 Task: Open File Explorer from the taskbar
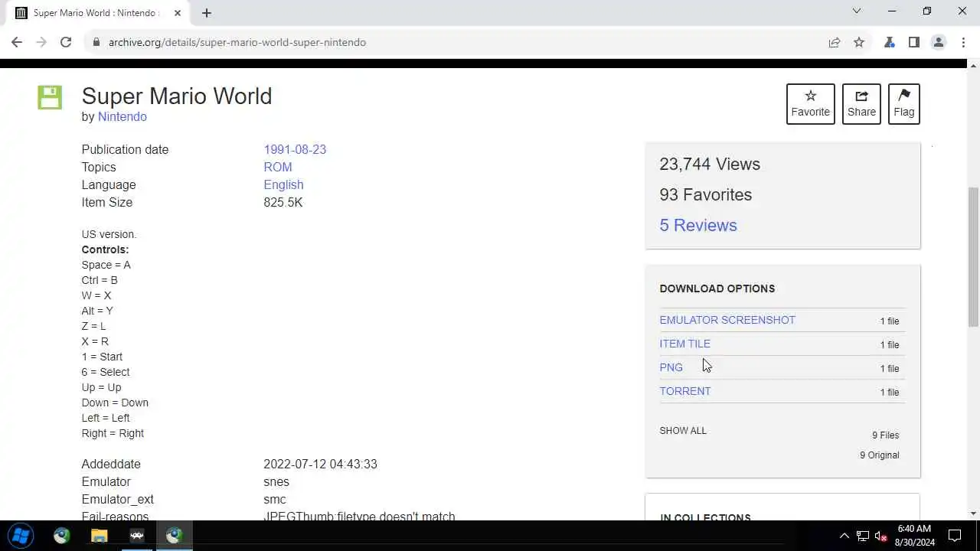point(100,536)
